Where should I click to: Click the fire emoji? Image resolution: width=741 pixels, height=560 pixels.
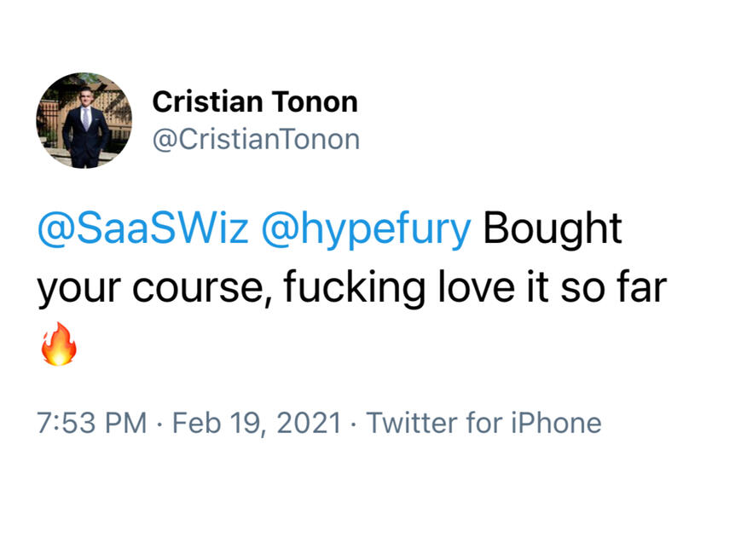tap(59, 346)
